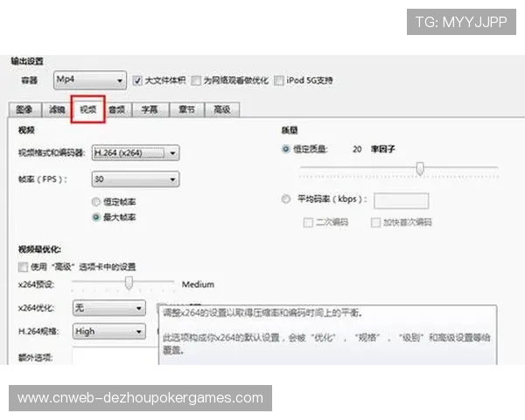
Task: Enable 为网络观看做优化 checkbox
Action: [197, 80]
